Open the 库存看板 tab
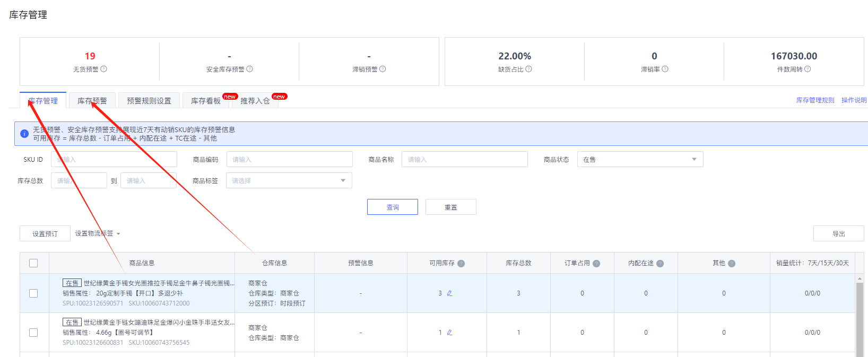Viewport: 868px width, 357px height. (206, 101)
